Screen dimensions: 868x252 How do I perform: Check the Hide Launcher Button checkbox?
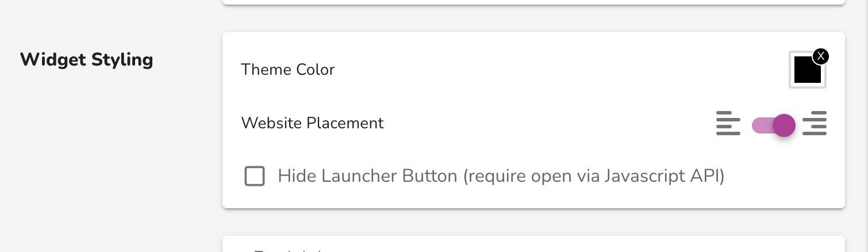[255, 176]
